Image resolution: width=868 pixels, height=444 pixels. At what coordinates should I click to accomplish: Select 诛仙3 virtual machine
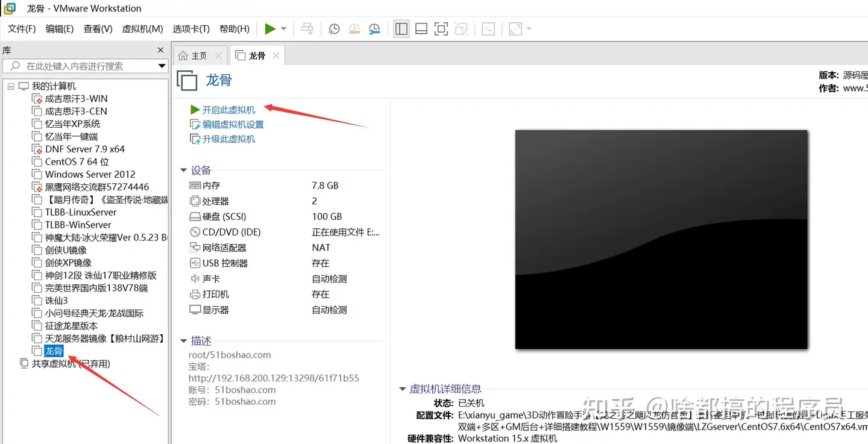56,301
